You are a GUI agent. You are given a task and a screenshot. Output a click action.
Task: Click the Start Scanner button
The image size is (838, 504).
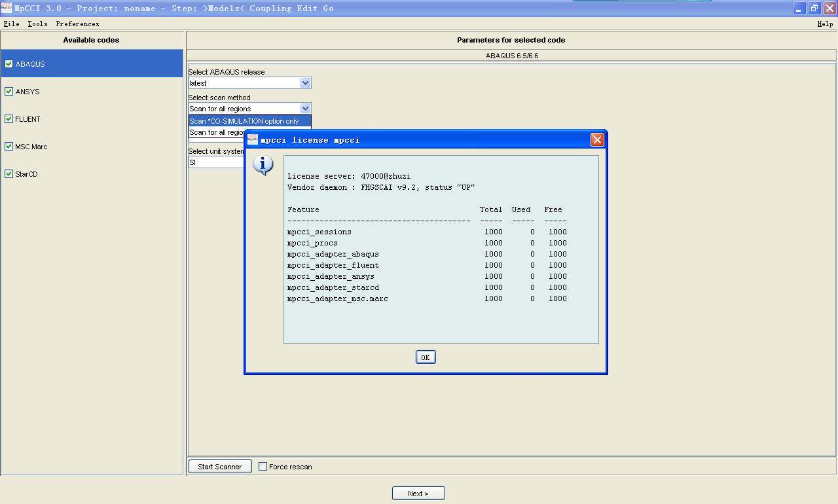tap(220, 467)
